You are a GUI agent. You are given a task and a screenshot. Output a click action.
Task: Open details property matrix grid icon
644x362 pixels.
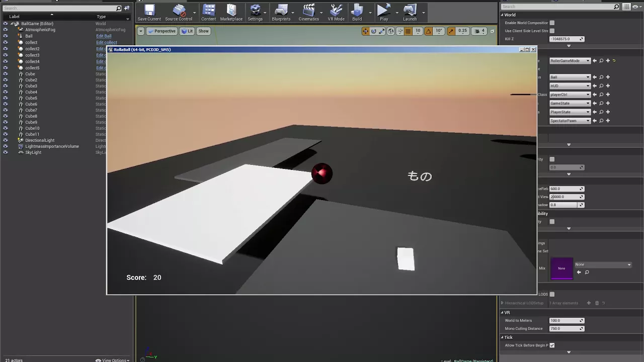point(626,7)
